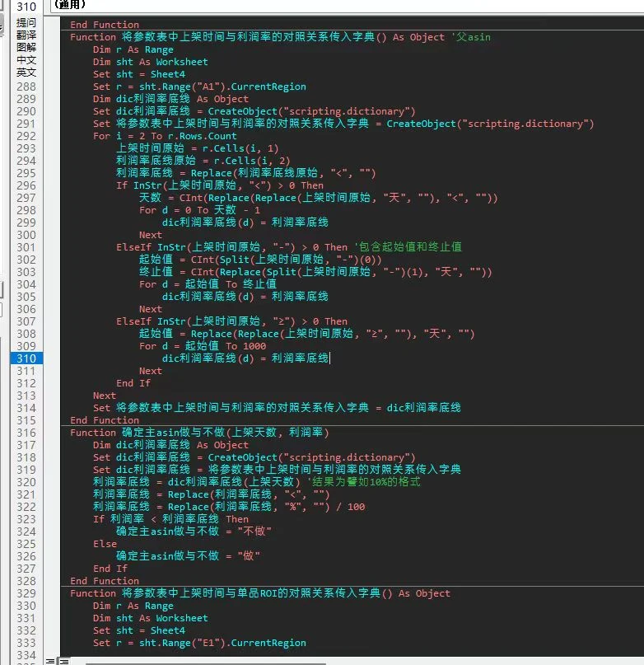Click line number 288 in the gutter
Viewport: 644px width, 665px height.
(x=26, y=87)
